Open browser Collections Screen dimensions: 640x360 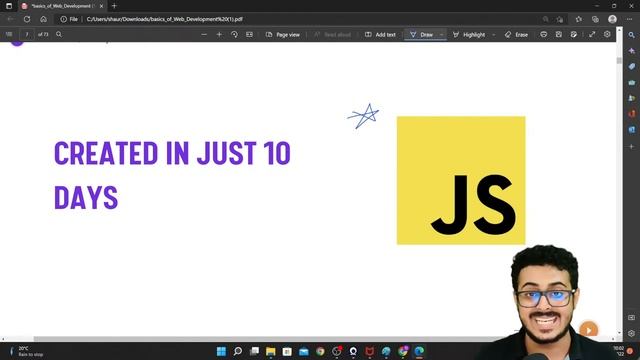coord(595,19)
